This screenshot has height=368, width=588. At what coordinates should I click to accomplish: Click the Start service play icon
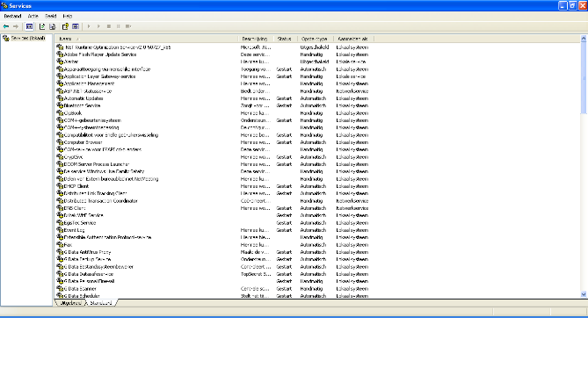click(88, 26)
